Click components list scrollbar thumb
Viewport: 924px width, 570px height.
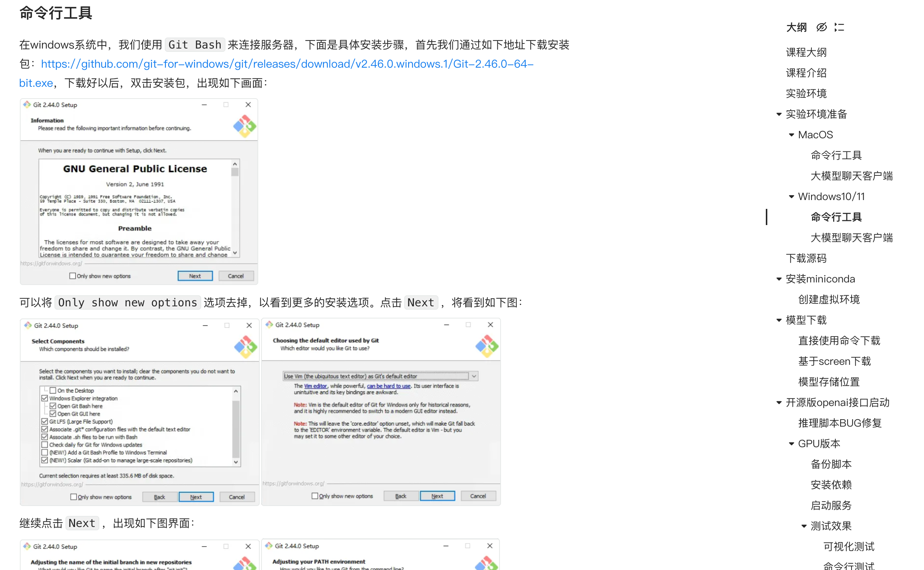[x=236, y=429]
